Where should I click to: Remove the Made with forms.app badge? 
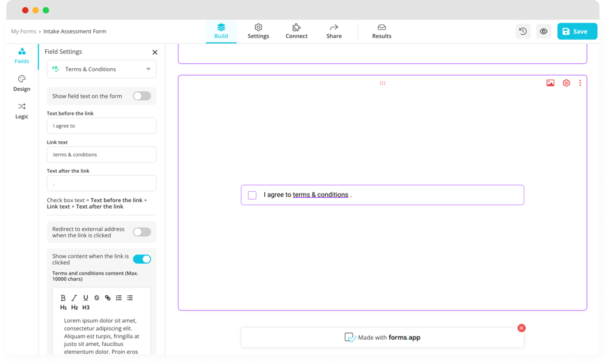point(521,328)
